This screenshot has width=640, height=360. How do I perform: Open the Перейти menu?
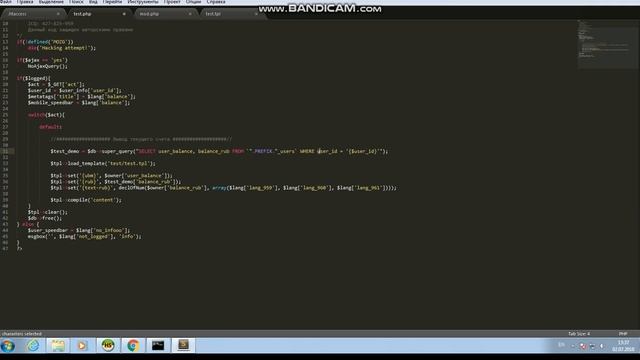click(112, 2)
